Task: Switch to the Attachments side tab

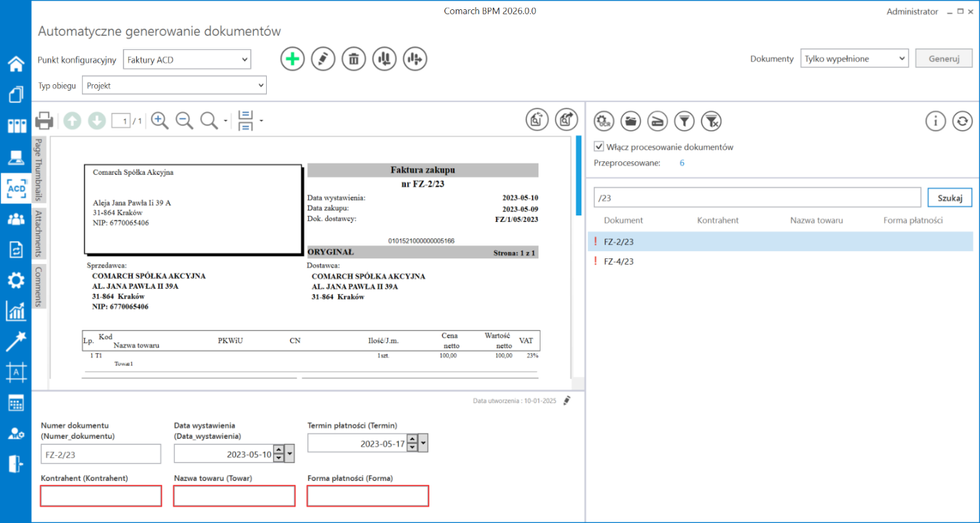Action: [39, 233]
